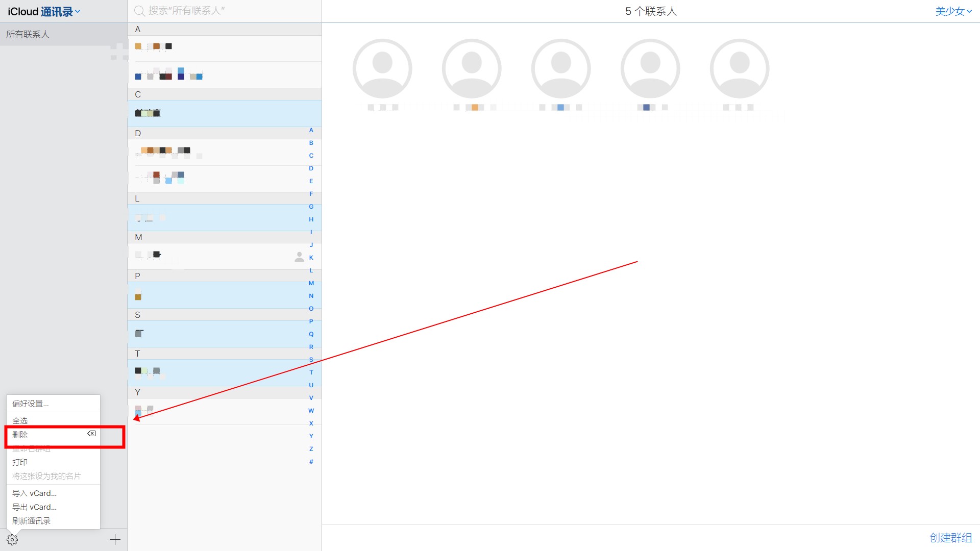The width and height of the screenshot is (980, 551).
Task: Click 偏好设置 preferences menu option
Action: click(30, 403)
